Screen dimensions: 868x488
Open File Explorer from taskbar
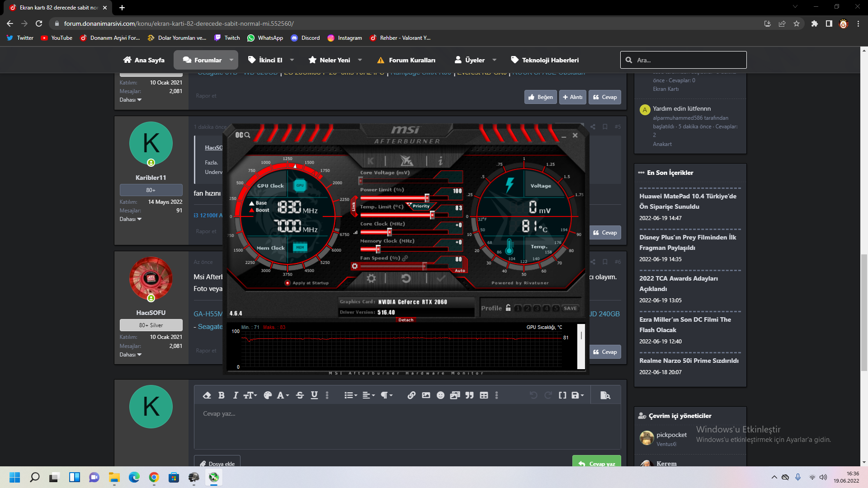point(114,477)
